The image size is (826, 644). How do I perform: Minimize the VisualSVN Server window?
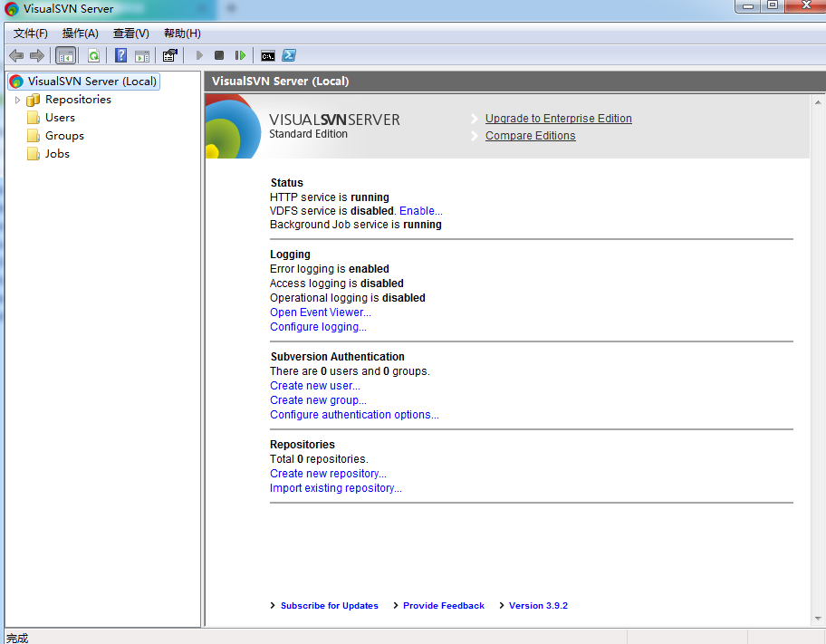[x=747, y=6]
